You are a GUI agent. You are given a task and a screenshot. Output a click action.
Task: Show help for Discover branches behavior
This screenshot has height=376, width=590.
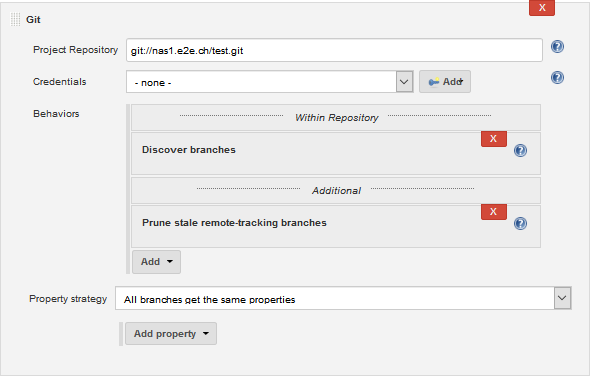520,151
